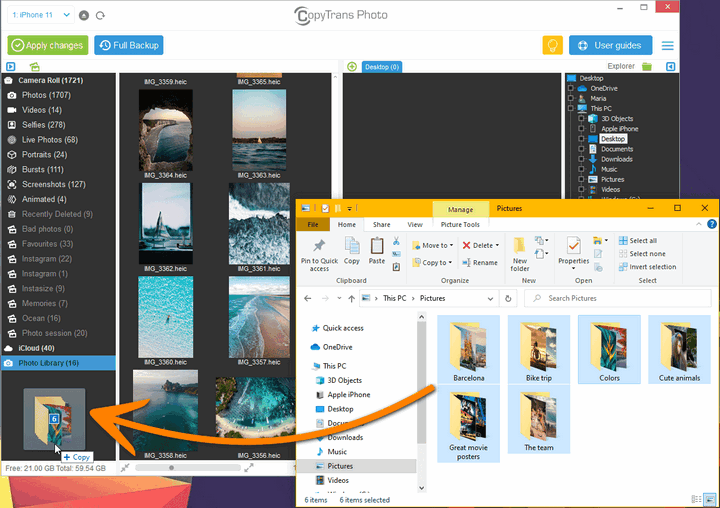Open the Picture Tools tab
The width and height of the screenshot is (720, 508).
coord(460,225)
